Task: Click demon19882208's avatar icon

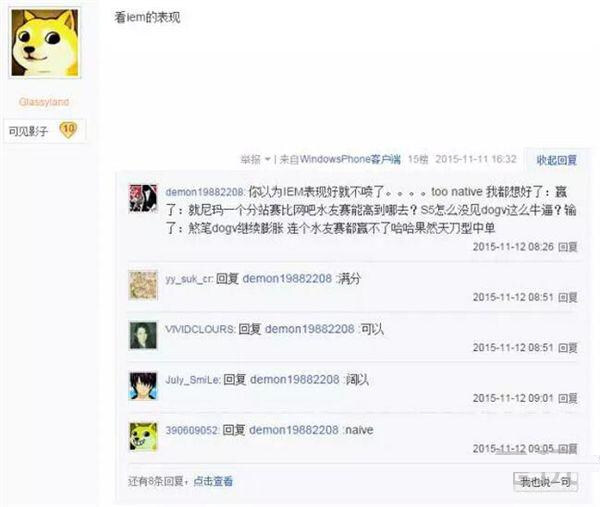Action: (x=143, y=198)
